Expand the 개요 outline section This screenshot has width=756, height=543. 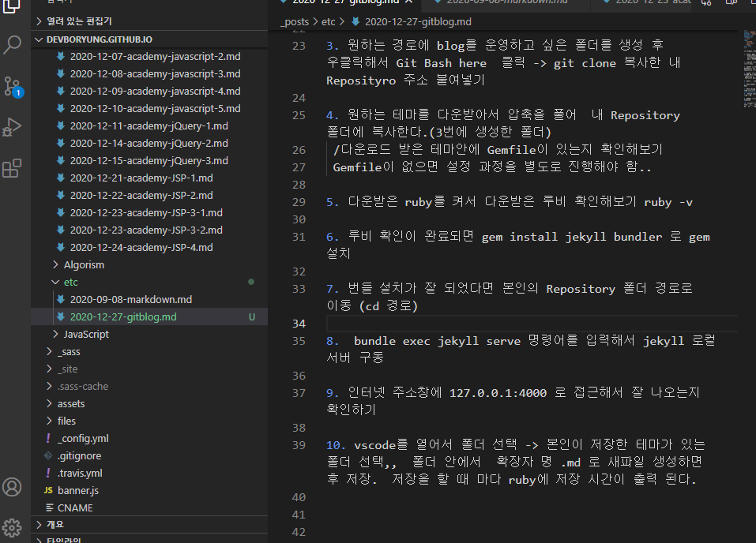[x=149, y=524]
